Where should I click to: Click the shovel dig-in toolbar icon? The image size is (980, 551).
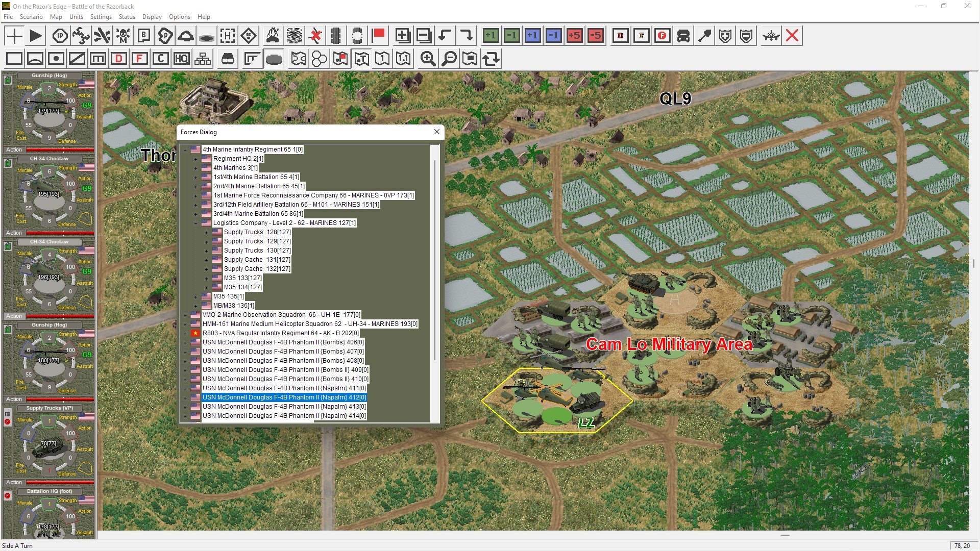pos(704,36)
